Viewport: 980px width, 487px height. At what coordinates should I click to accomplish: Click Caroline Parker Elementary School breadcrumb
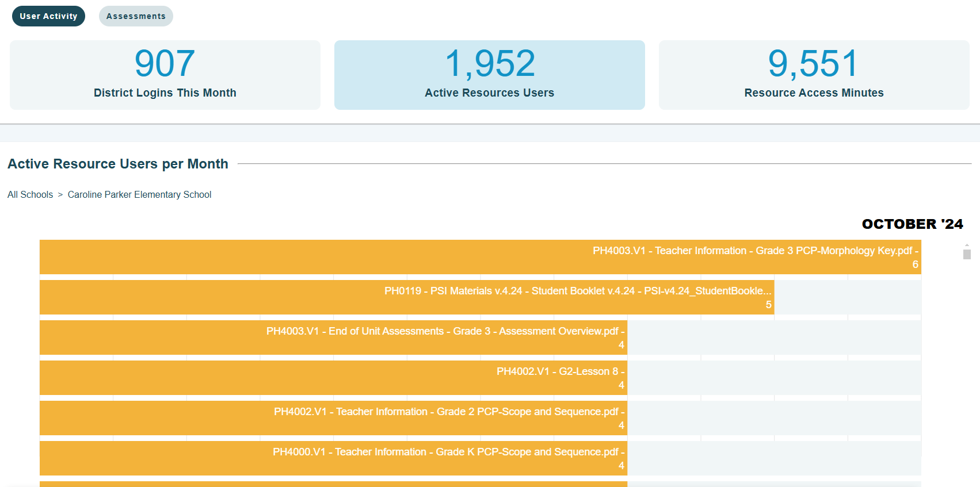[x=139, y=194]
